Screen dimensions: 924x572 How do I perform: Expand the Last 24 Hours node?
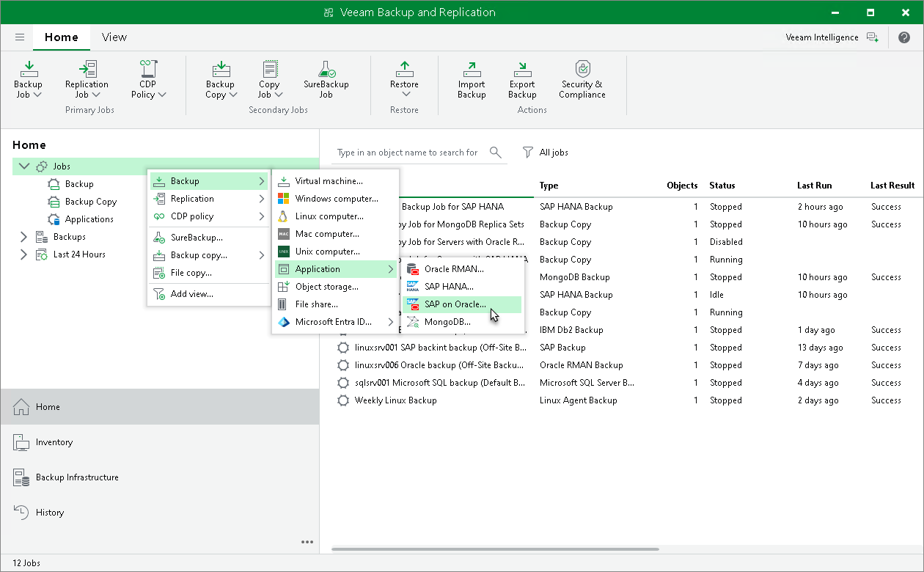tap(23, 254)
